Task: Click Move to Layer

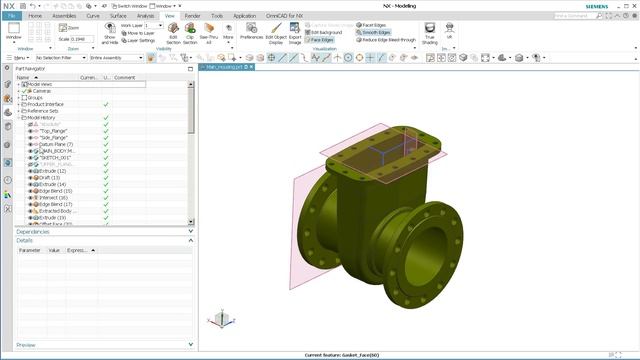Action: 138,33
